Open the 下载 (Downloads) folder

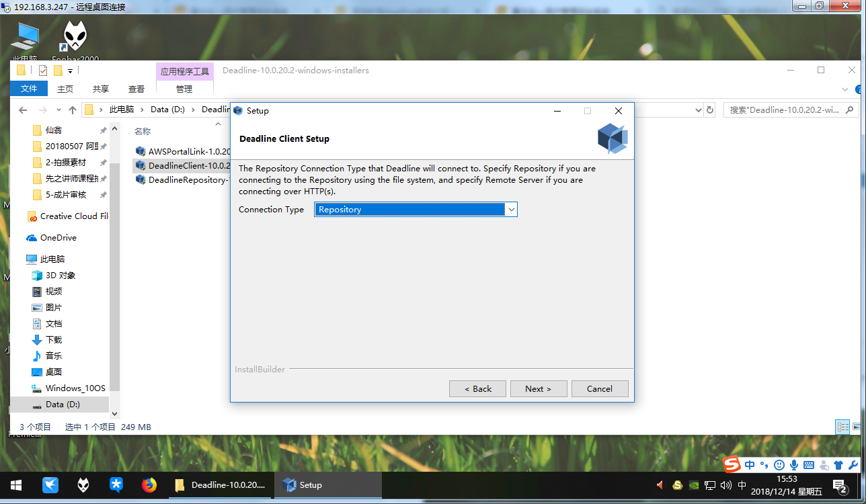[54, 339]
